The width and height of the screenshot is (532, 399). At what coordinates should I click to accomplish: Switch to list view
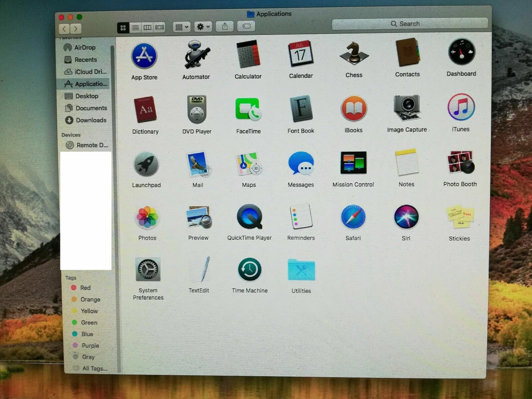point(135,27)
